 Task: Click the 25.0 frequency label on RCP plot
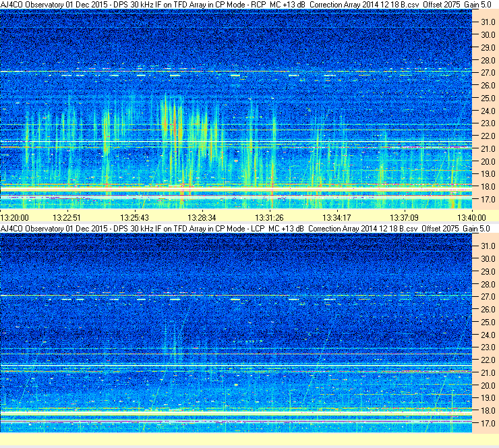coord(488,98)
